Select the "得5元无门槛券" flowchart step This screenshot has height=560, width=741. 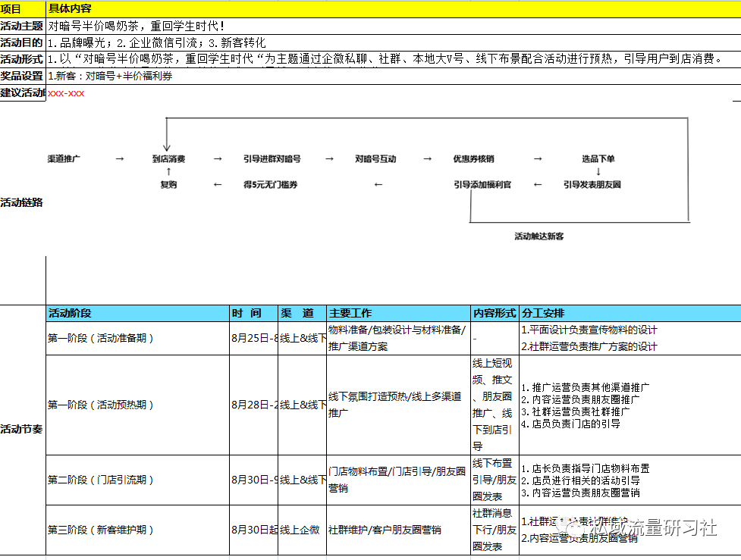click(270, 185)
